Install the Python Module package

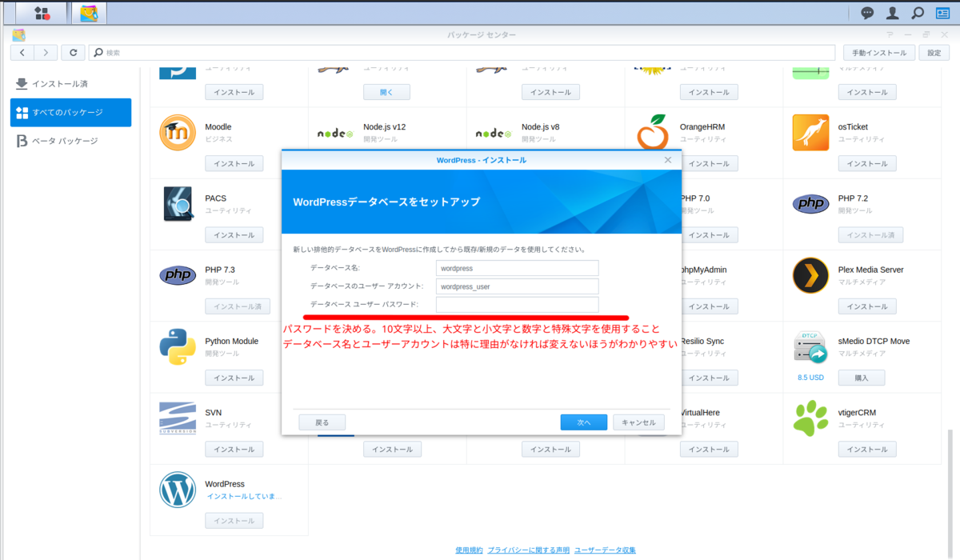pyautogui.click(x=234, y=378)
